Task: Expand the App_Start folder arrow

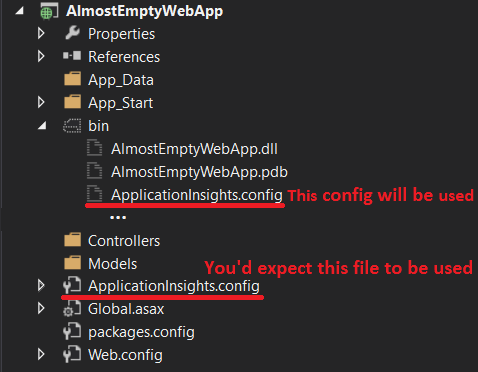Action: (41, 102)
